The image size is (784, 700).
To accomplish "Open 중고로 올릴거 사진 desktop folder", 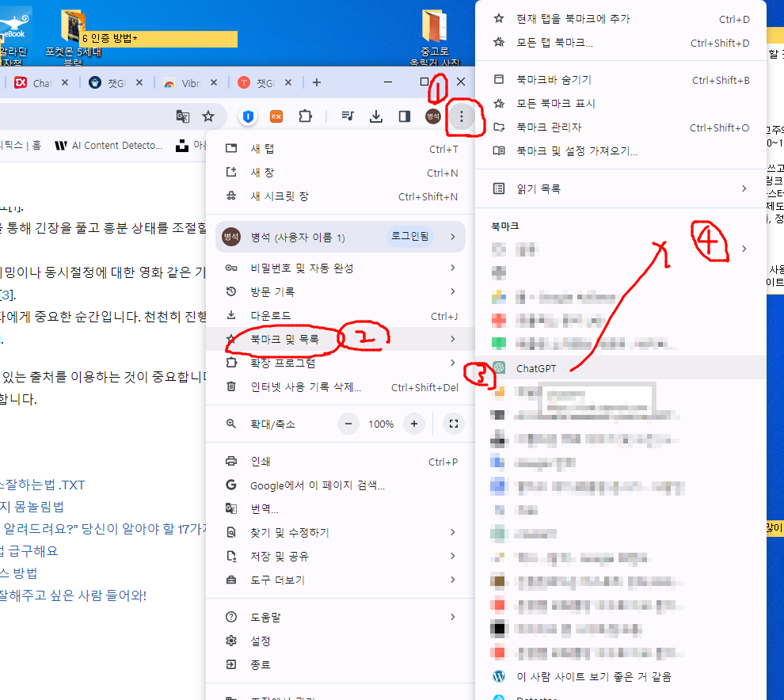I will click(x=435, y=37).
